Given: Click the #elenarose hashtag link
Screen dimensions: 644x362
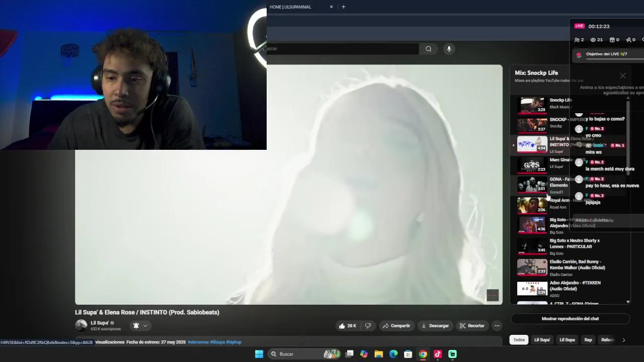Looking at the screenshot, I should [x=198, y=342].
